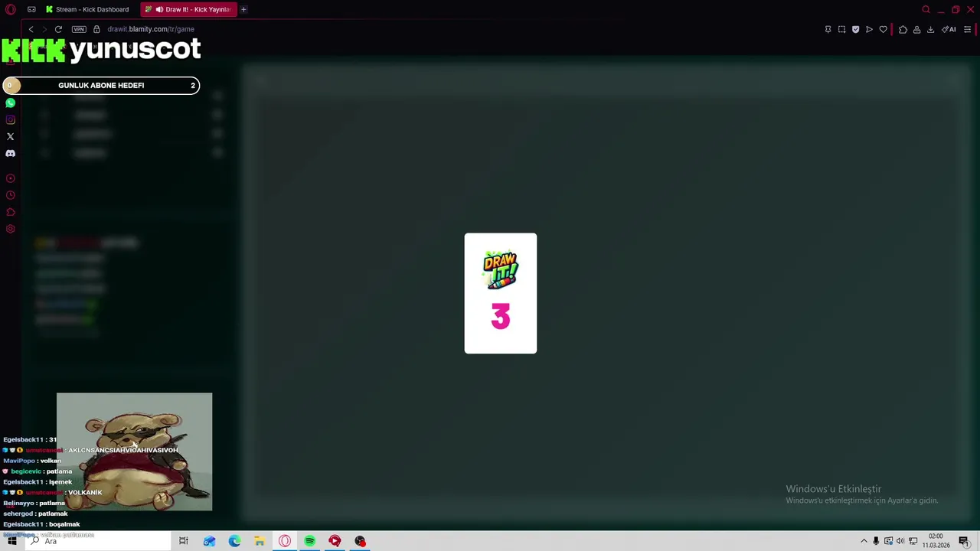Open the Windows notification center

(x=964, y=541)
